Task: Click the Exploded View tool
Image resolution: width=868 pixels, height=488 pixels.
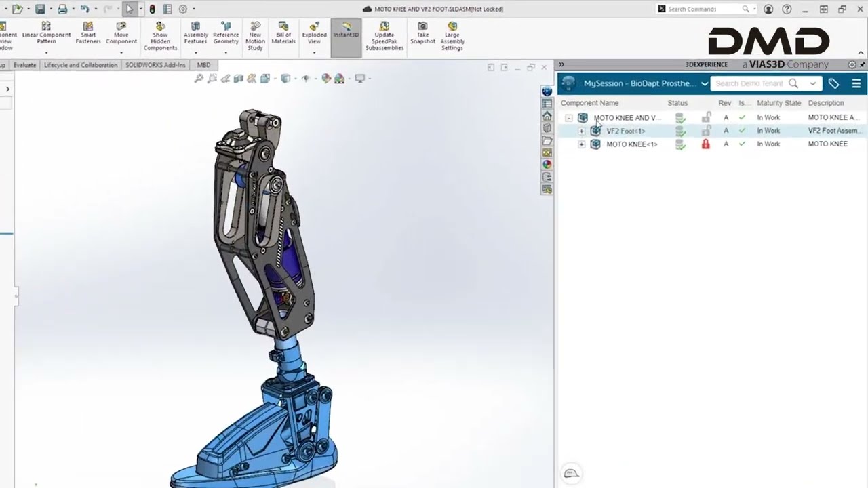Action: pyautogui.click(x=314, y=33)
